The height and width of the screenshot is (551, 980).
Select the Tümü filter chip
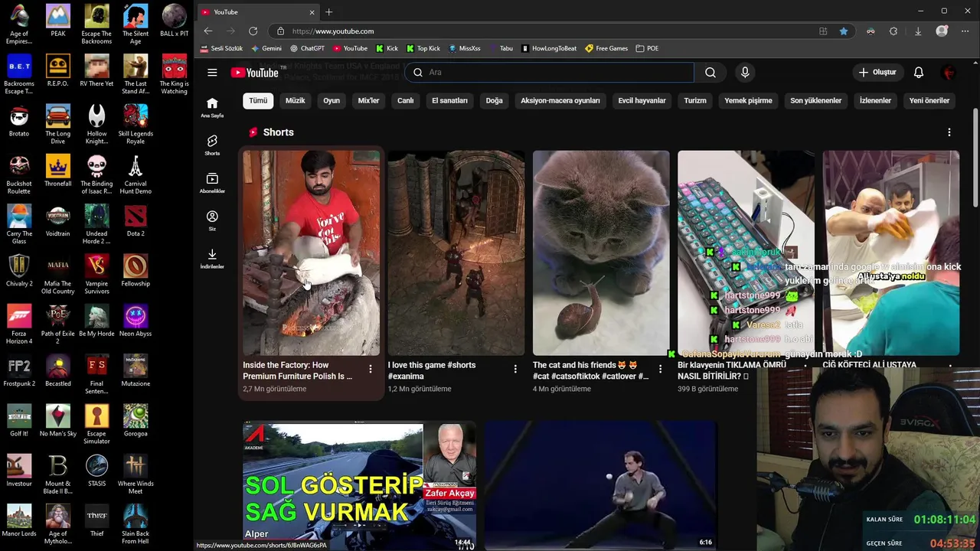pos(258,100)
